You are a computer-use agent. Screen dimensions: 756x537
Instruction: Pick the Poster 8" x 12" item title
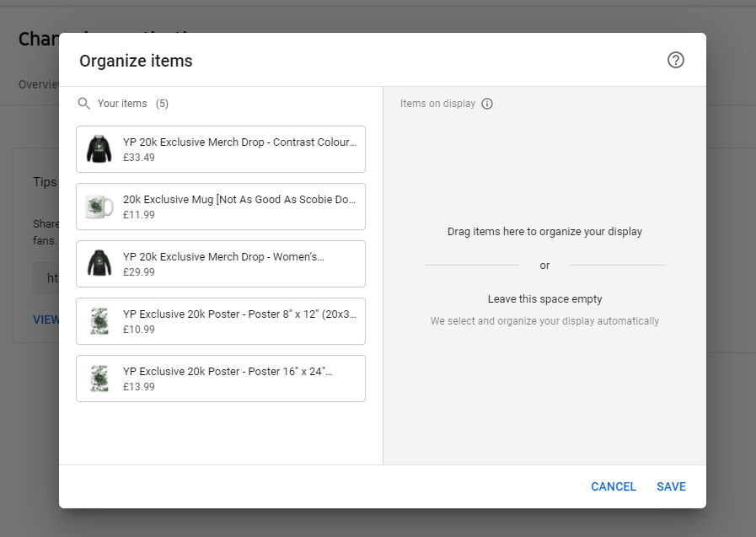click(239, 314)
